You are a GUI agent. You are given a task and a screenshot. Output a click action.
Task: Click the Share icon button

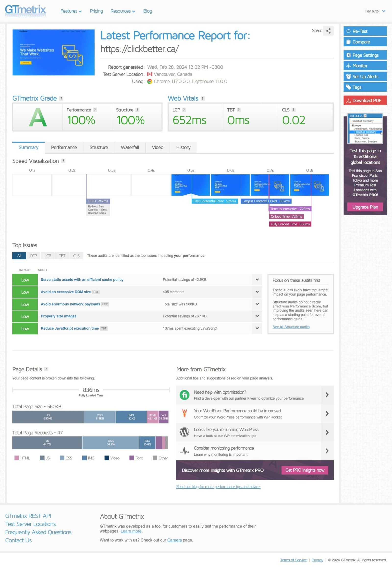point(328,31)
